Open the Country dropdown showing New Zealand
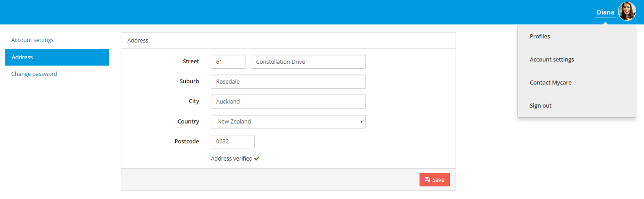This screenshot has height=199, width=644. [288, 122]
